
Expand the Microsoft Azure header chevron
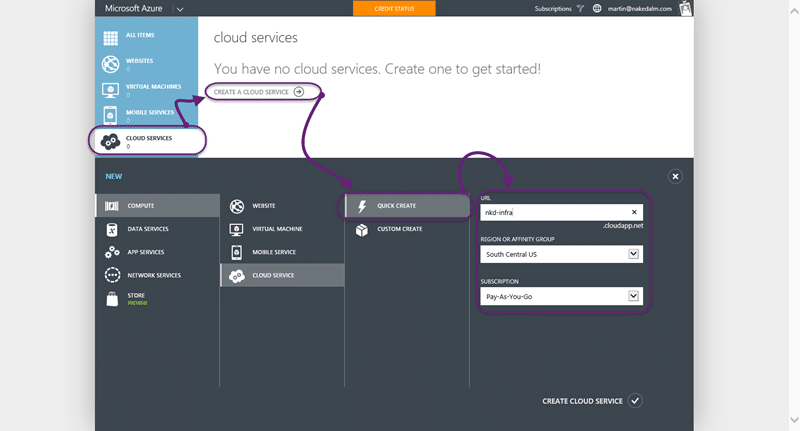(180, 9)
